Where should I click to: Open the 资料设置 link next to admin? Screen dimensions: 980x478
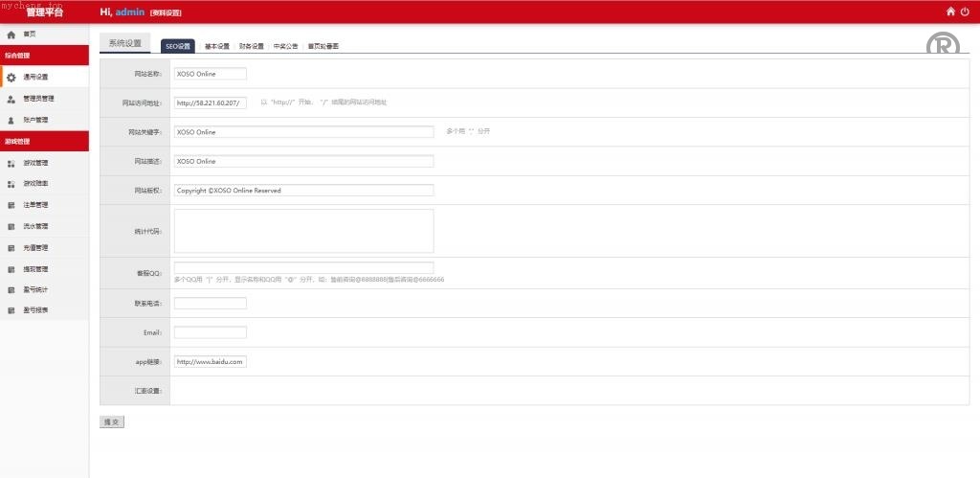coord(166,12)
